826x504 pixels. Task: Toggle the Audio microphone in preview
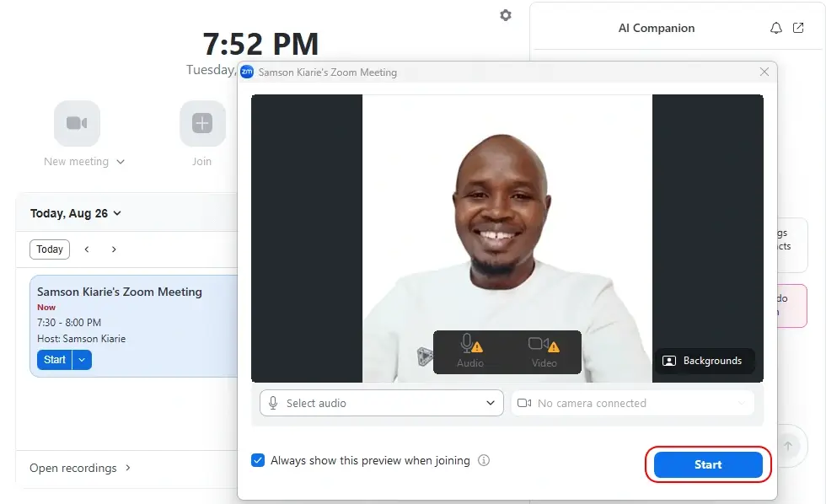point(470,351)
